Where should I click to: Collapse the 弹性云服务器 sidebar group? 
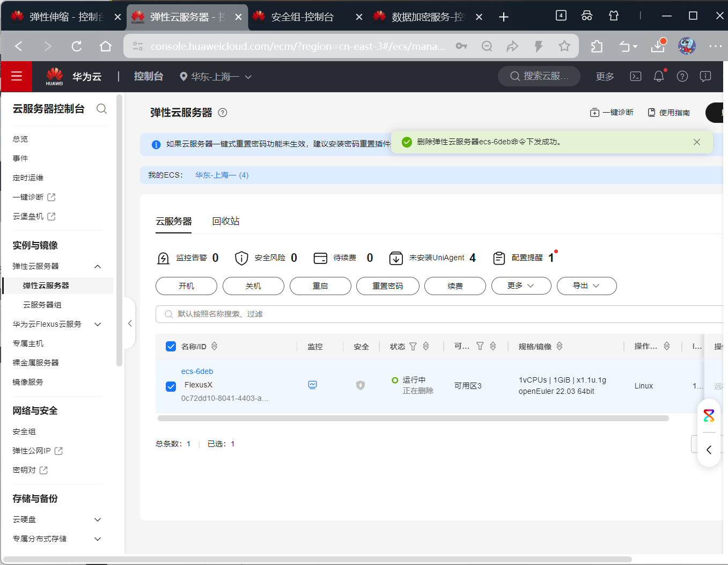coord(98,267)
